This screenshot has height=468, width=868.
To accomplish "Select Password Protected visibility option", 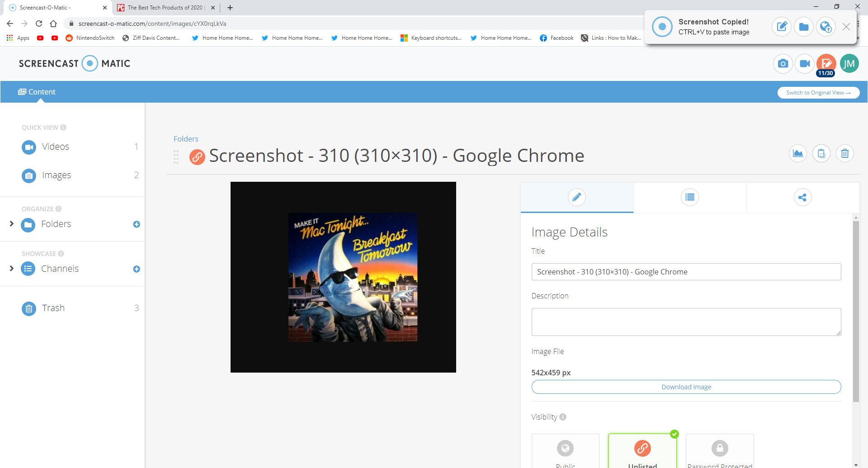I will pyautogui.click(x=720, y=451).
